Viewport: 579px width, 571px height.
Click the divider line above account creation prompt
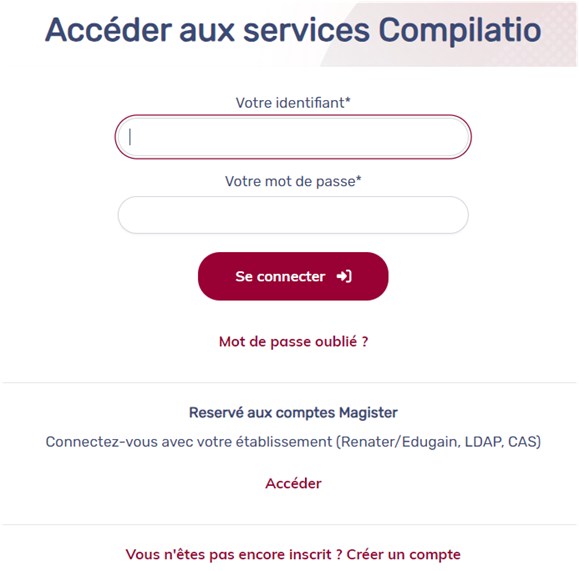tap(290, 524)
